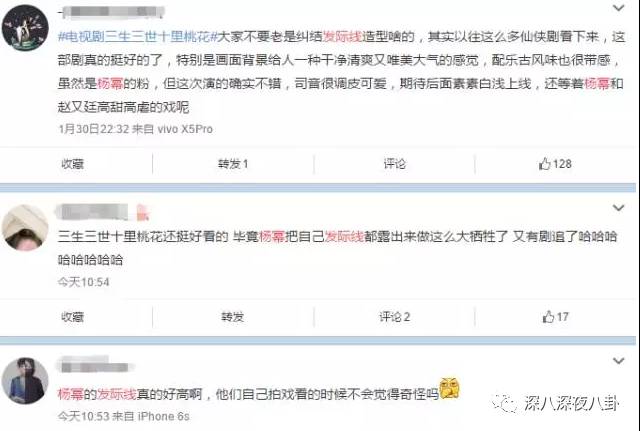The image size is (640, 431).
Task: Click 转发 1 on the first post
Action: coord(233,164)
